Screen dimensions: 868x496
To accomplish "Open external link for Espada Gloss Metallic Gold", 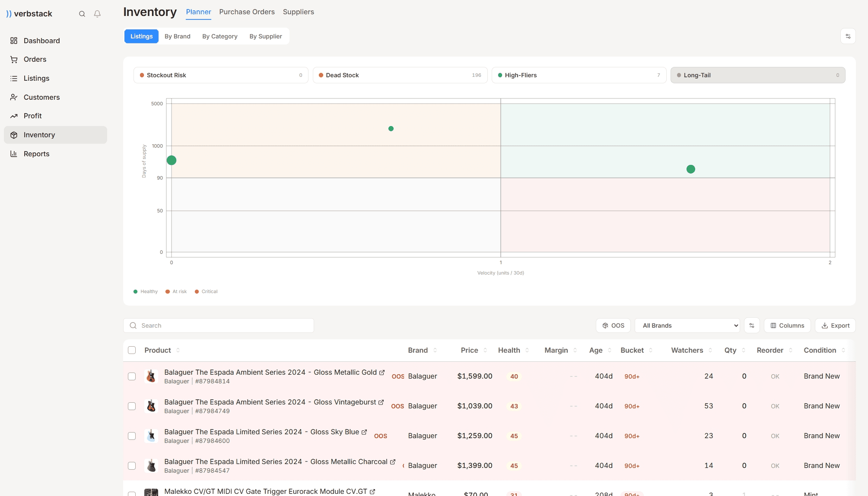I will (x=382, y=372).
